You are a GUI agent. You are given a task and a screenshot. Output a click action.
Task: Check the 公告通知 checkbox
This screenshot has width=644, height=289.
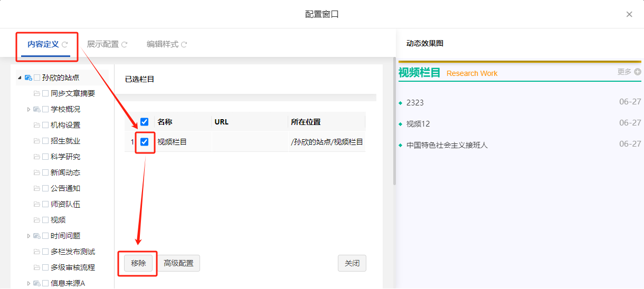[x=45, y=188]
